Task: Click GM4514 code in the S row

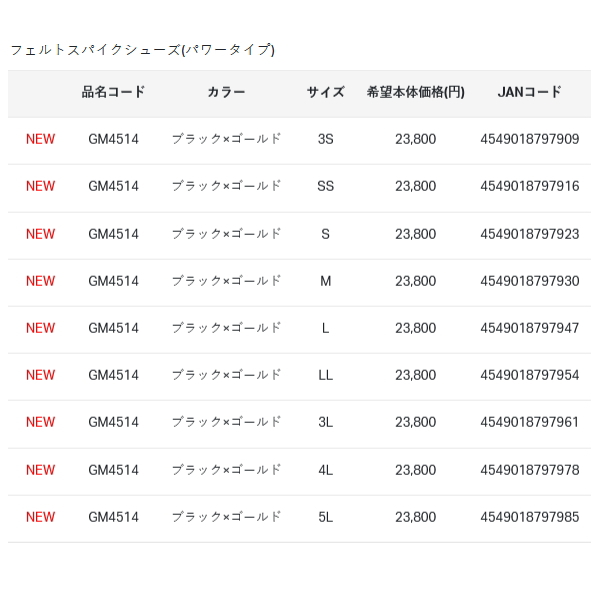Action: coord(113,234)
